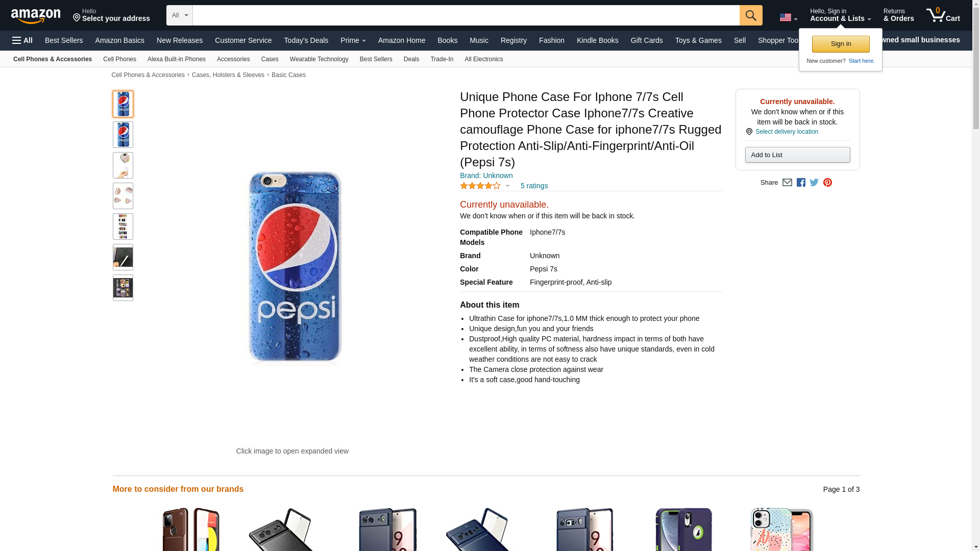Share product on Twitter icon
The width and height of the screenshot is (980, 551).
tap(814, 183)
